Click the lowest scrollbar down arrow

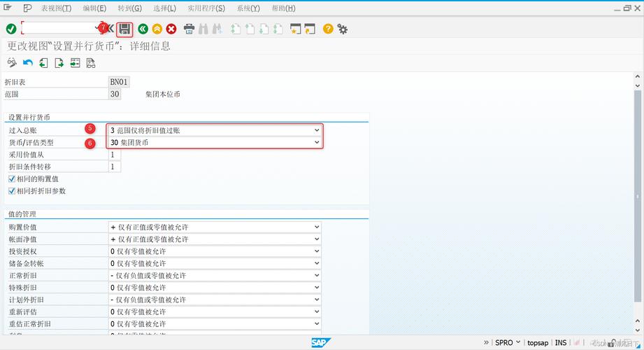pyautogui.click(x=638, y=330)
